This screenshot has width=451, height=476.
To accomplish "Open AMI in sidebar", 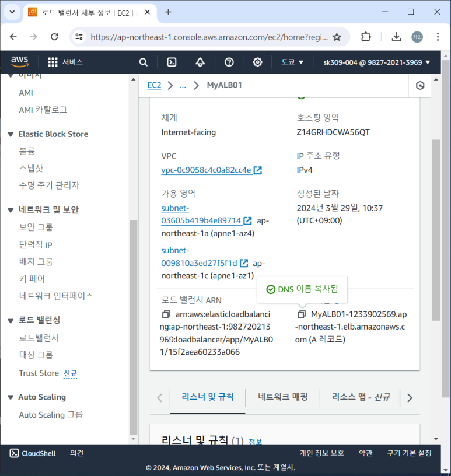I will [26, 93].
